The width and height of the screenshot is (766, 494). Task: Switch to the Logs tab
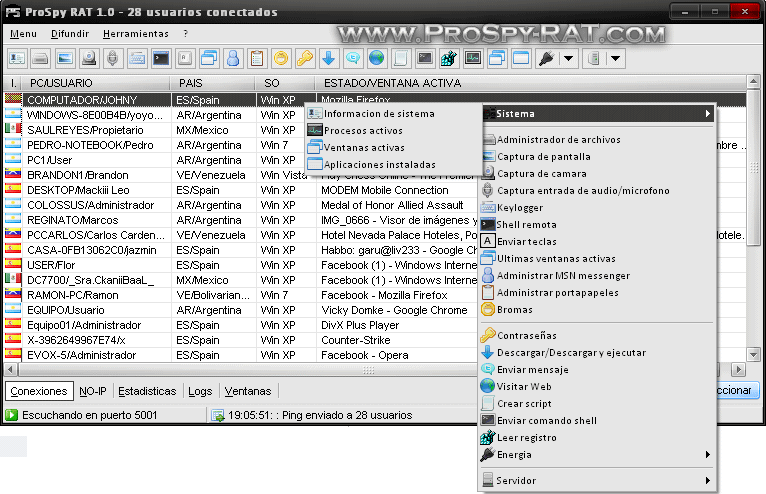(x=200, y=391)
